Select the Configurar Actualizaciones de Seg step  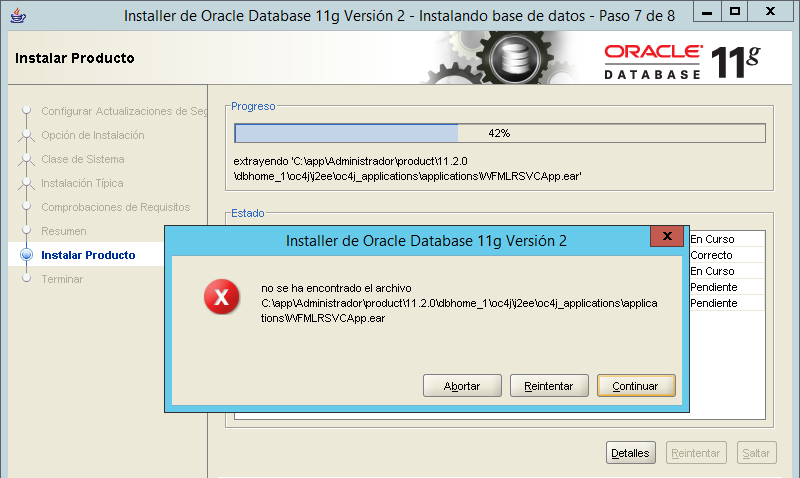124,111
